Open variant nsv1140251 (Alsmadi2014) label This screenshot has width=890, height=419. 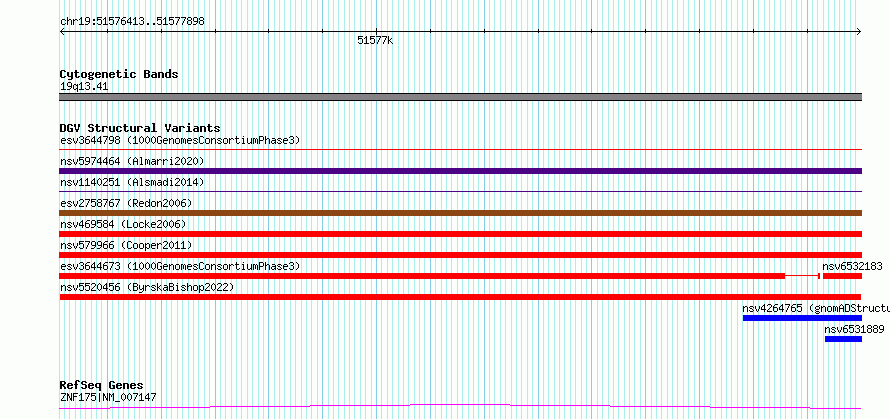(132, 182)
